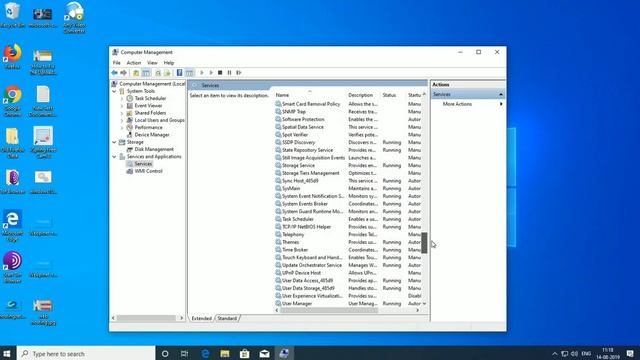
Task: Expand the Task Scheduler tree node
Action: point(122,99)
